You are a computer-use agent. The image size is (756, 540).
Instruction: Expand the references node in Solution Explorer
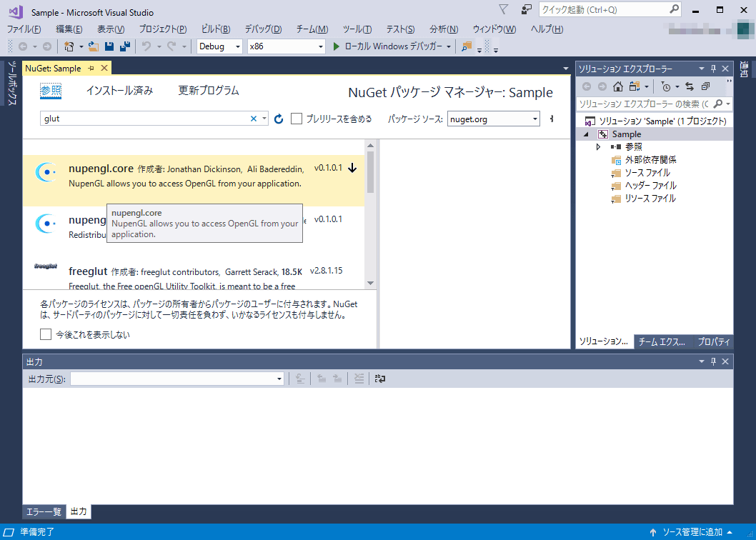click(598, 147)
